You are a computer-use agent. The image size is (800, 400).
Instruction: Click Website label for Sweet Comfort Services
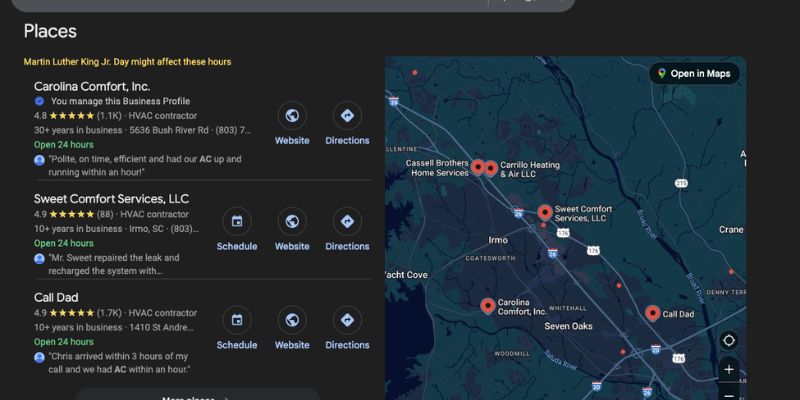tap(292, 246)
